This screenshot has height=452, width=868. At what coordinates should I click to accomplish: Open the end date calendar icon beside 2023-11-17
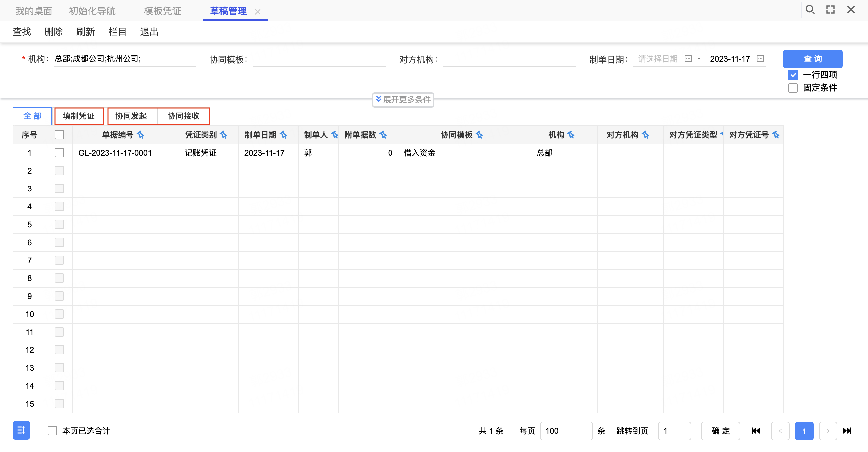click(x=760, y=59)
